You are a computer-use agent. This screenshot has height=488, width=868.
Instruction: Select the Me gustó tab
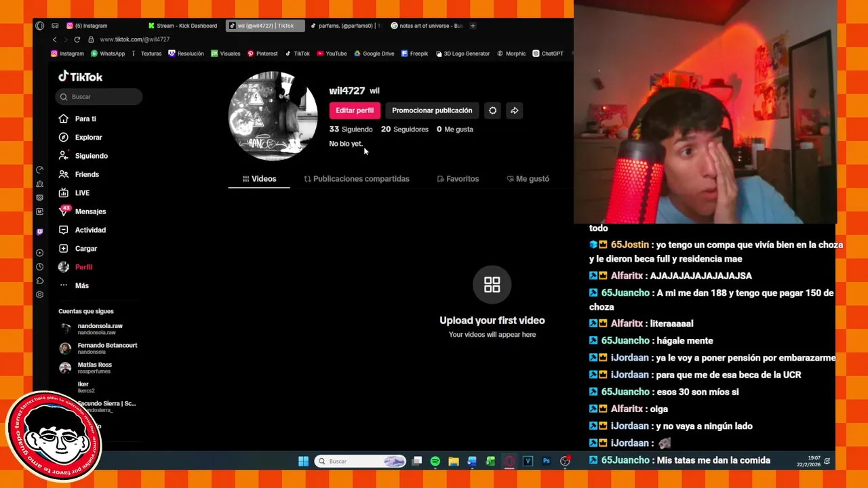[528, 179]
